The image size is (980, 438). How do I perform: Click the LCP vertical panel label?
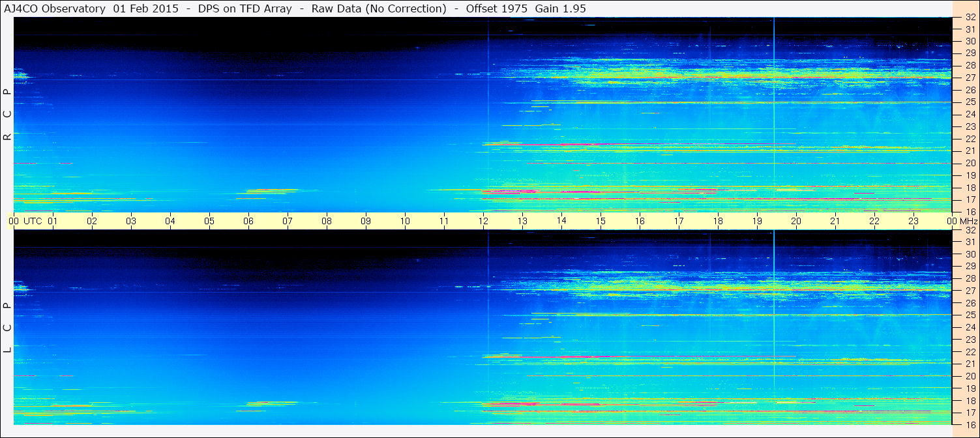tap(7, 327)
